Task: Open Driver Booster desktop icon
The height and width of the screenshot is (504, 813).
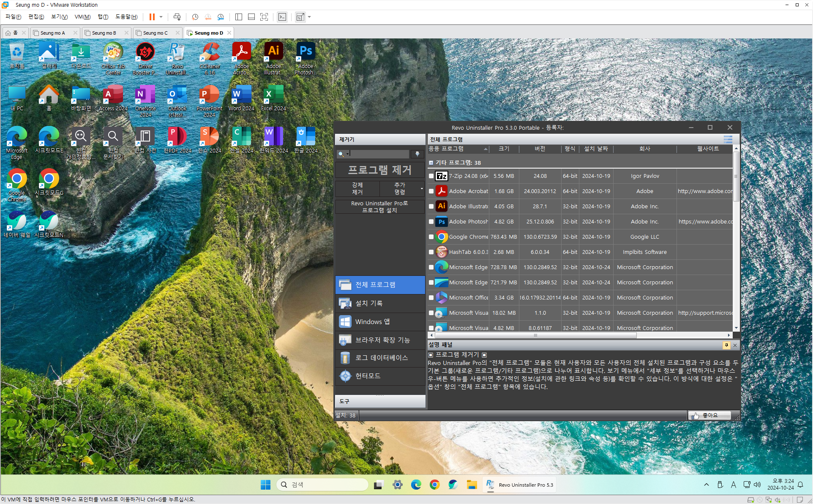Action: click(145, 58)
